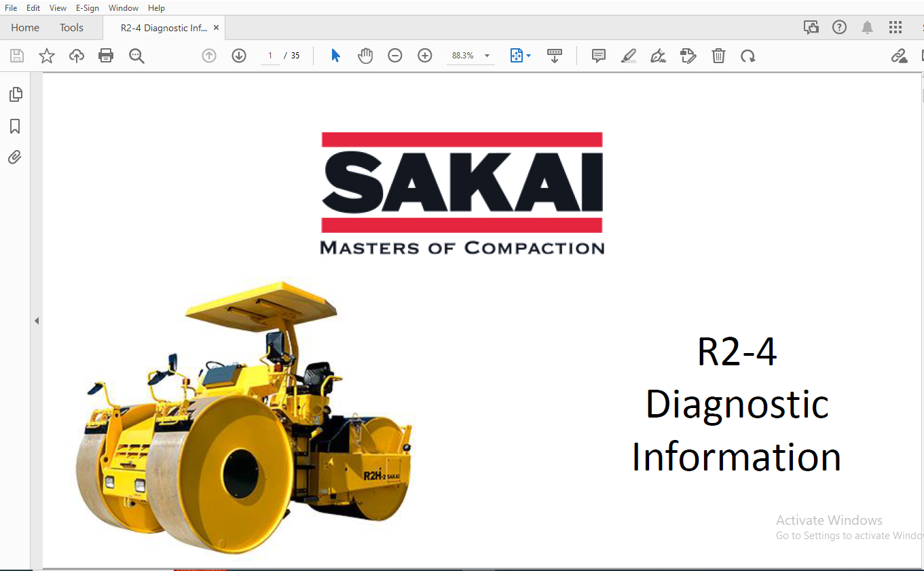Image resolution: width=924 pixels, height=571 pixels.
Task: Open the Help question mark icon
Action: (x=840, y=27)
